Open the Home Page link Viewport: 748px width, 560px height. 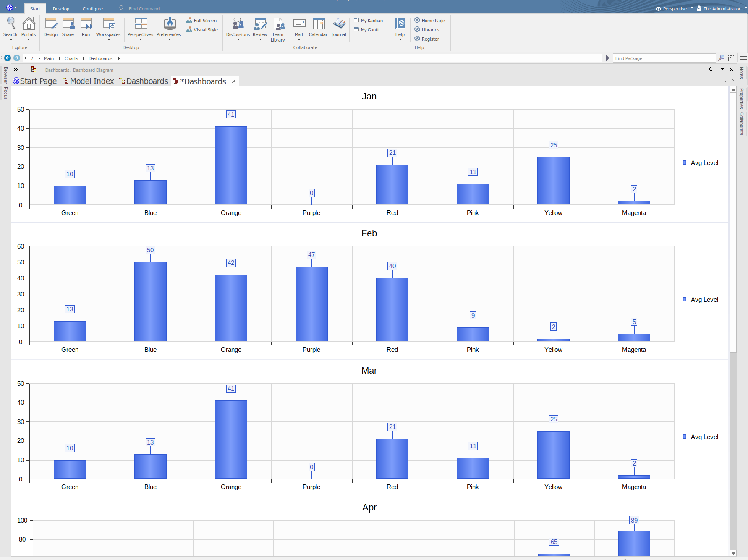[x=429, y=21]
